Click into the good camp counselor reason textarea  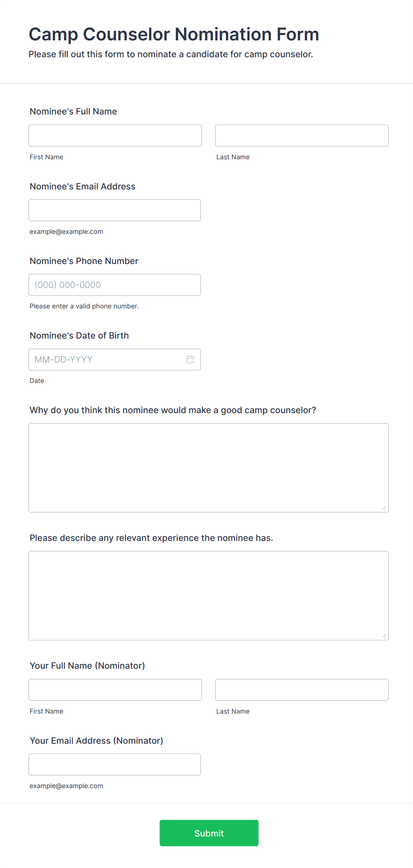[209, 468]
